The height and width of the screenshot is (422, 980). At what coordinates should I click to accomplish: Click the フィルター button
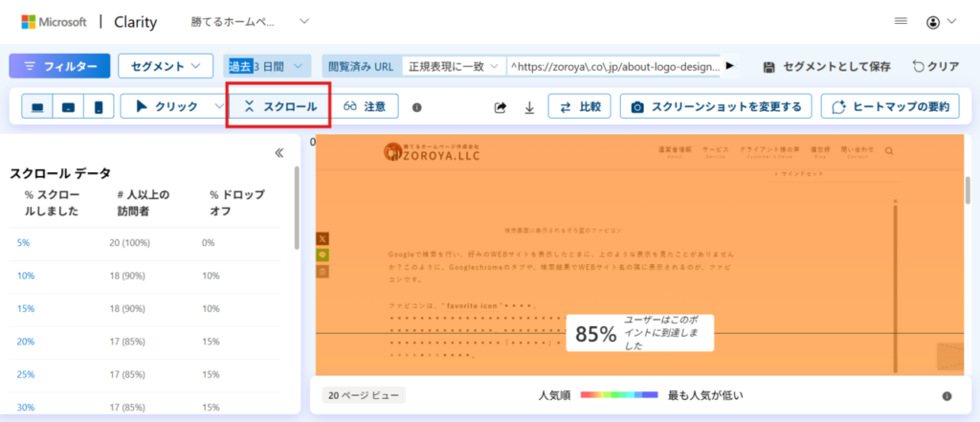[59, 66]
